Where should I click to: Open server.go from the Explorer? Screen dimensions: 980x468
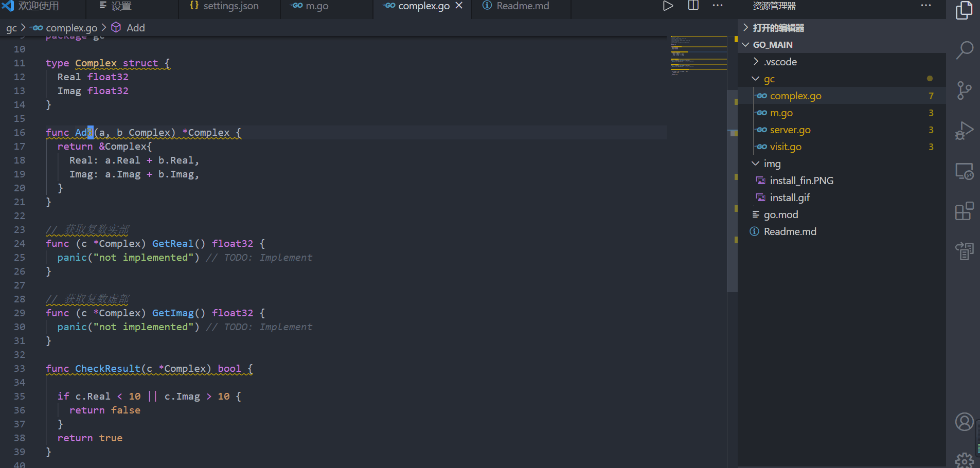coord(790,130)
